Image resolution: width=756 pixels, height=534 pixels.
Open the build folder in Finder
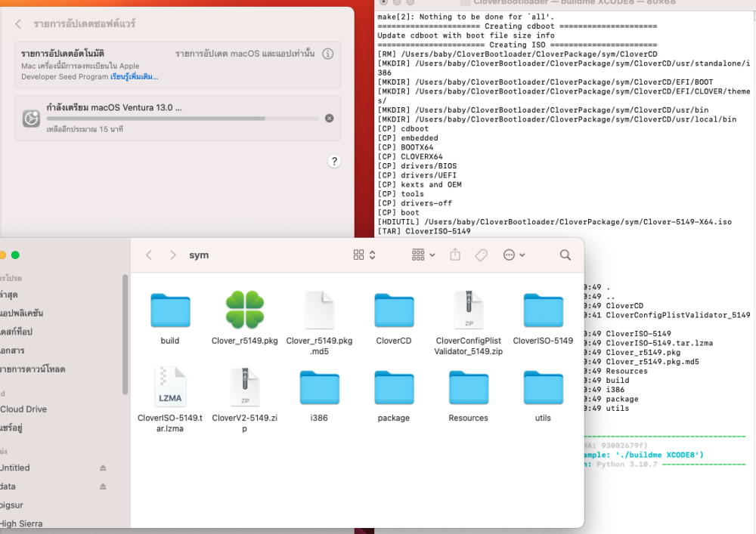point(170,310)
